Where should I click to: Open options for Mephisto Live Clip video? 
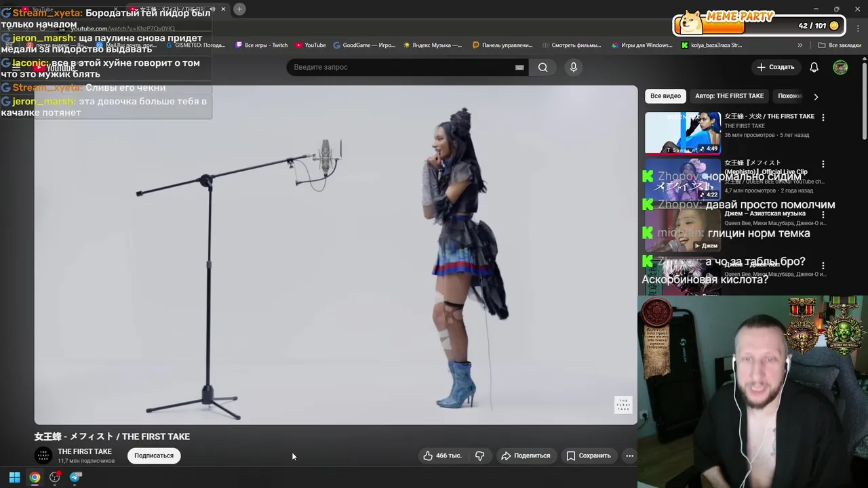(x=823, y=164)
